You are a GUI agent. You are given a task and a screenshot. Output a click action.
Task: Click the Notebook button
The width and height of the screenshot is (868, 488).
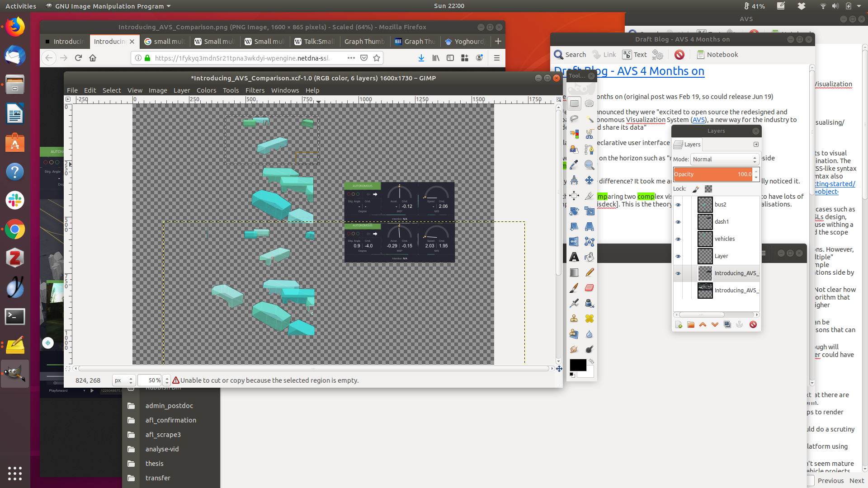(717, 55)
